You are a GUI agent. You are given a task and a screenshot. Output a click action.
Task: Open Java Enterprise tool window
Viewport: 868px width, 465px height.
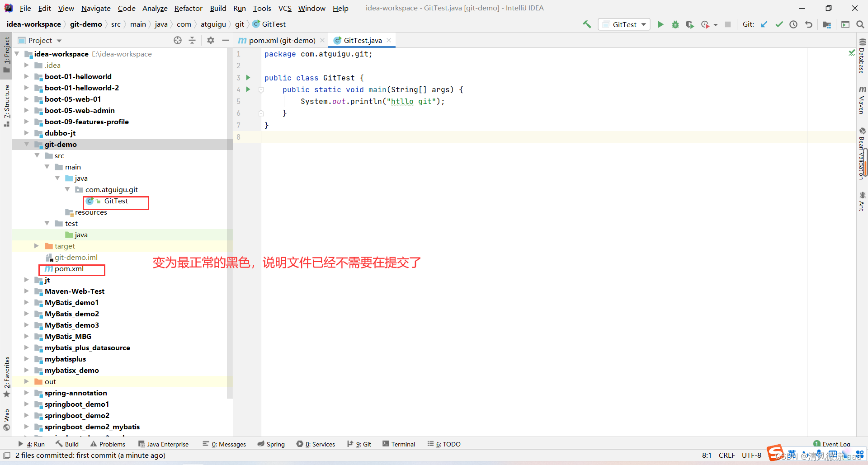(163, 444)
